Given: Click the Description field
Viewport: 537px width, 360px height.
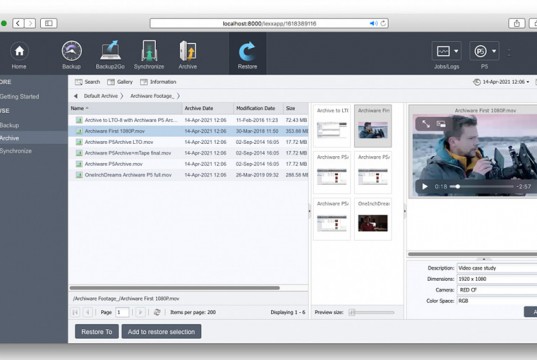Looking at the screenshot, I should [x=497, y=268].
